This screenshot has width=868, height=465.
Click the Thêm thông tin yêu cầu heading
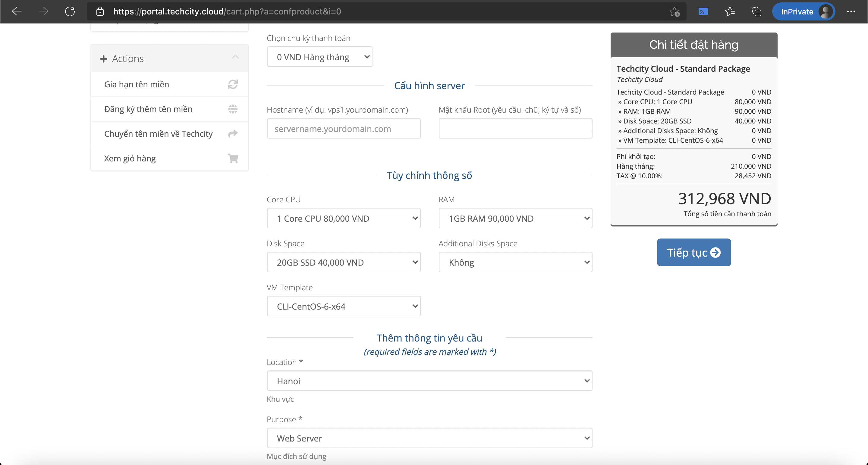(x=429, y=338)
